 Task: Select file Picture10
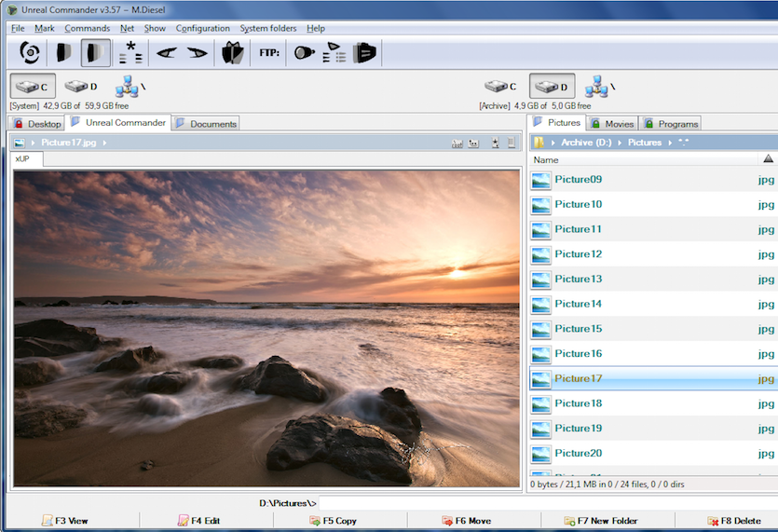(x=654, y=204)
